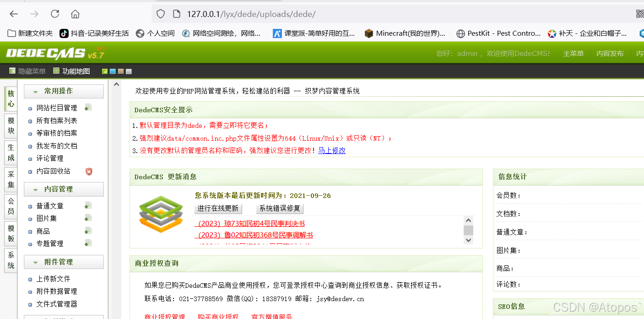
Task: Click update news scroll down arrow
Action: (468, 240)
